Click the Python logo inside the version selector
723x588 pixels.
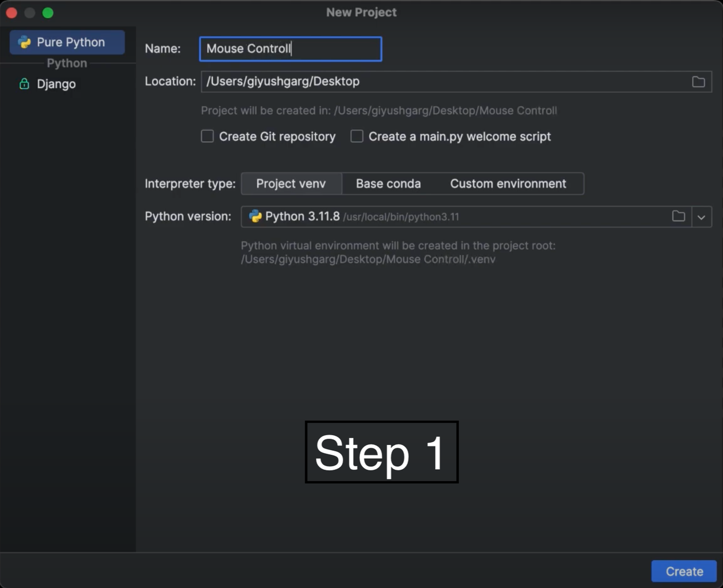click(x=255, y=216)
